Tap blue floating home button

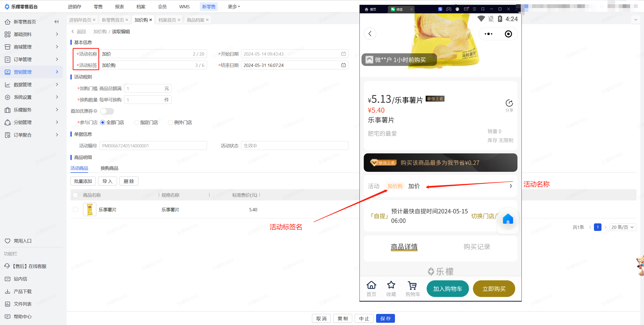[508, 219]
